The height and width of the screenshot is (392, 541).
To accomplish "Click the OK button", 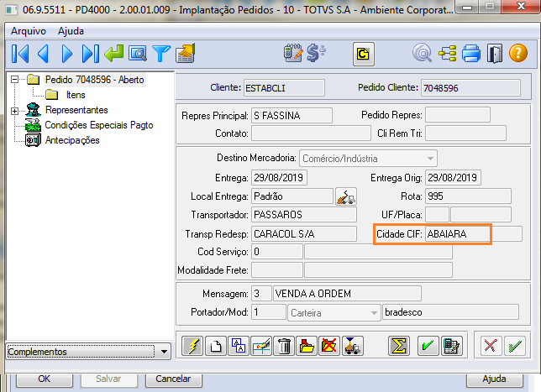I will pyautogui.click(x=45, y=379).
